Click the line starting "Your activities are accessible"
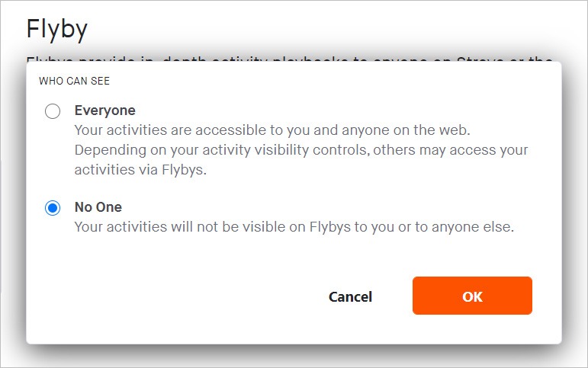The height and width of the screenshot is (368, 588). tap(278, 130)
